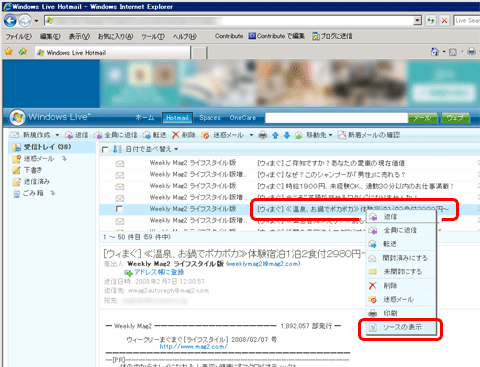Empty the ごみ箱 folder via its sweep icon
Screen dimensions: 480x367
[x=53, y=193]
